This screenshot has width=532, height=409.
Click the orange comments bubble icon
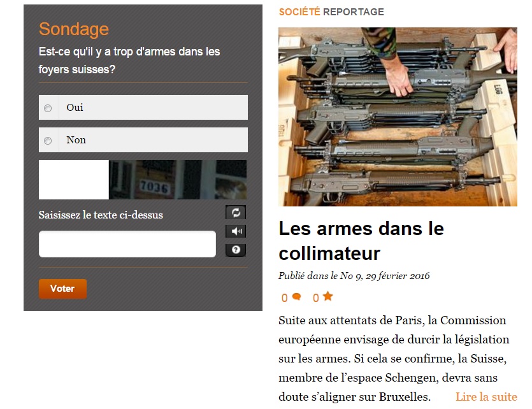(x=296, y=297)
